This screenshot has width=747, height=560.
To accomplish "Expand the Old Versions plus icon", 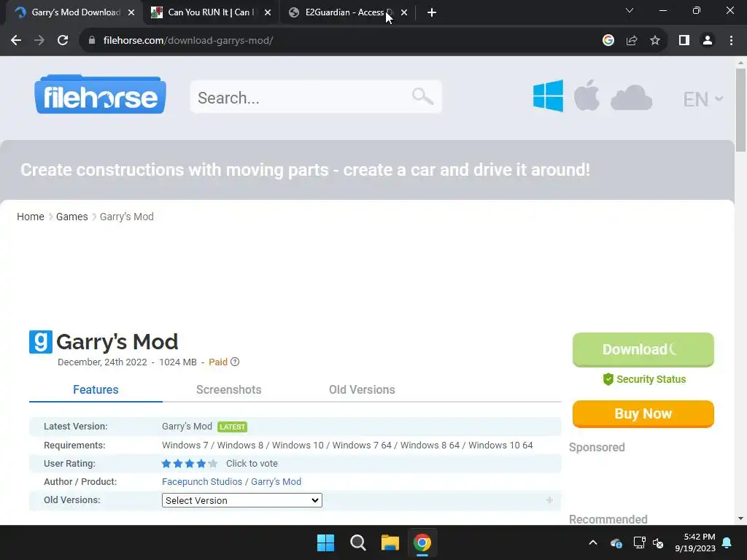I will 549,500.
